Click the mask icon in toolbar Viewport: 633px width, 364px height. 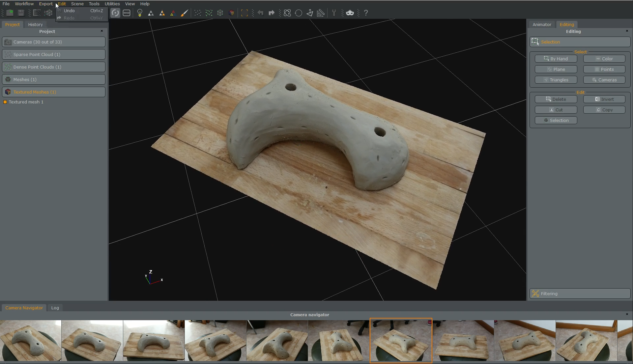click(x=350, y=13)
